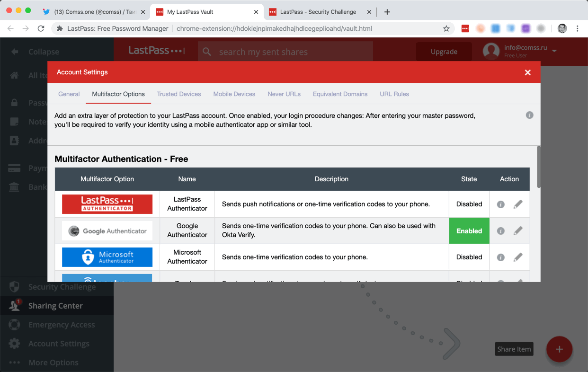
Task: Click the Action column header
Action: point(509,179)
